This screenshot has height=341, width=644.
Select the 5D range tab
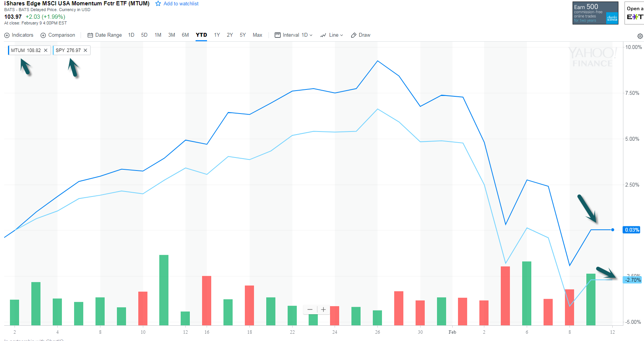coord(144,35)
